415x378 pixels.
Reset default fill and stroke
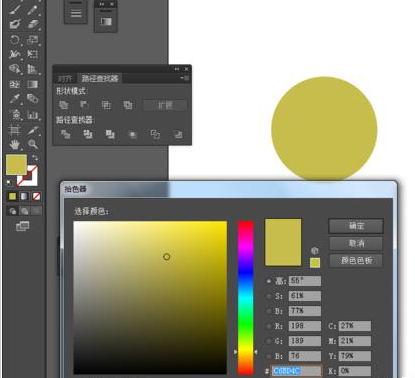pyautogui.click(x=9, y=182)
